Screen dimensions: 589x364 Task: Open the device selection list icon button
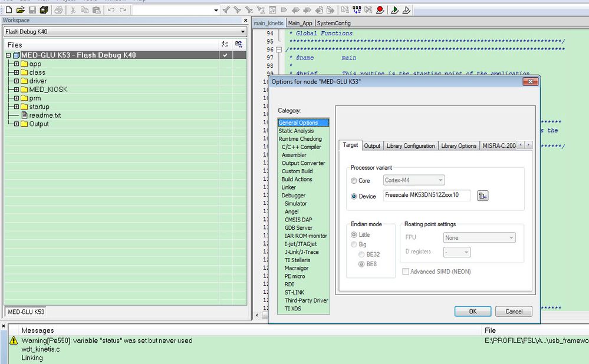pos(483,196)
